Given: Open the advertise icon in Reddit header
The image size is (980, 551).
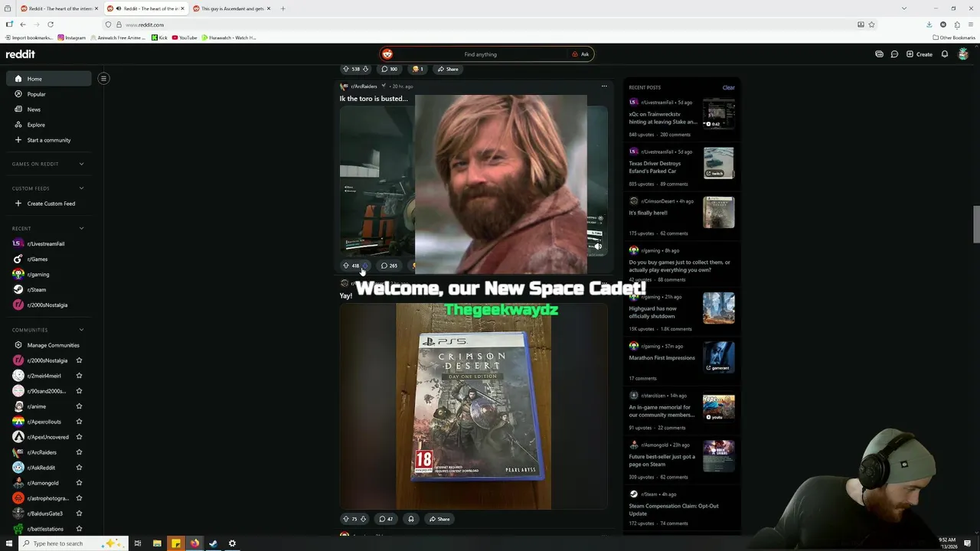Looking at the screenshot, I should pos(879,54).
